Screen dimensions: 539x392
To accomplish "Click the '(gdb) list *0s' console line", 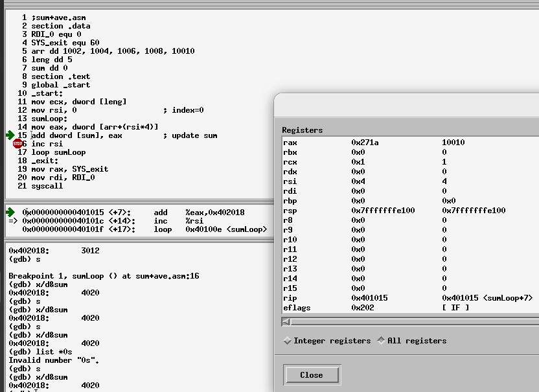I will click(x=40, y=352).
